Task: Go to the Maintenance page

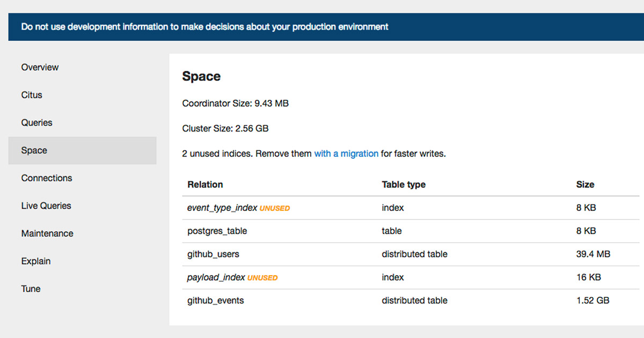Action: pos(47,233)
